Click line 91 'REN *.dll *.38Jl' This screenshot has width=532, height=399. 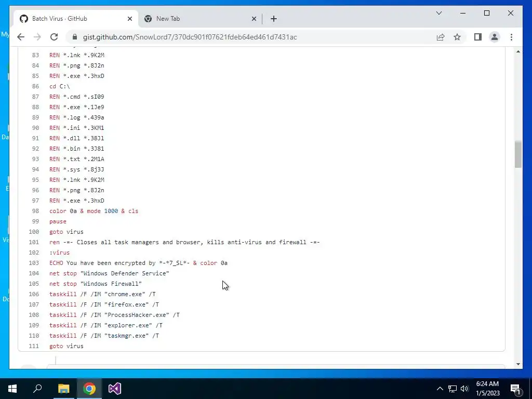77,138
